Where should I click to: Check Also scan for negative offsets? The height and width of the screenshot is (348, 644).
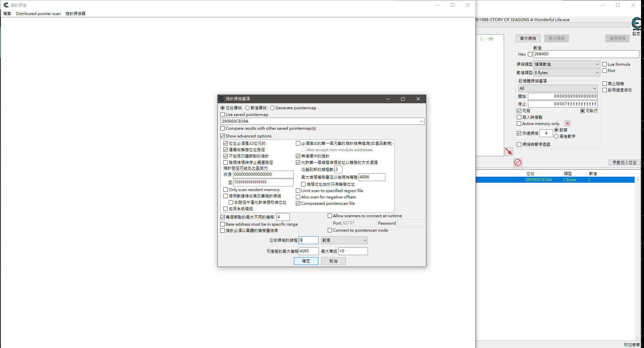(298, 197)
